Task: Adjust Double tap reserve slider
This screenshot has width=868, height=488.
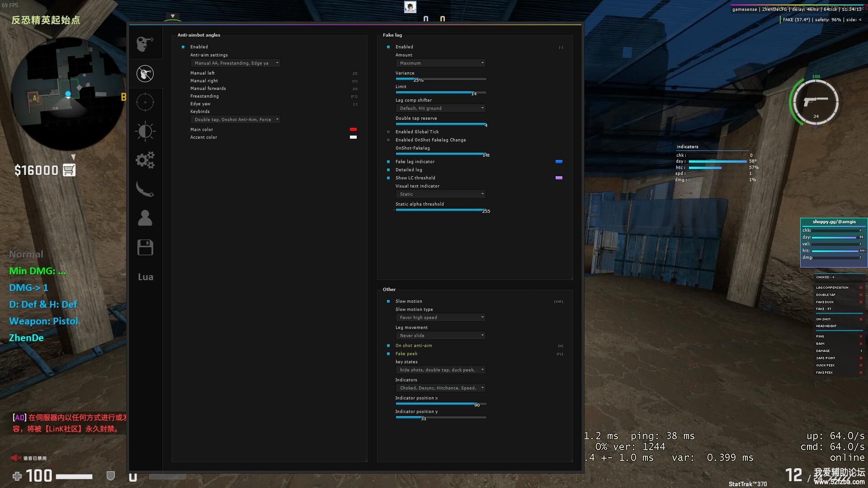Action: 441,124
